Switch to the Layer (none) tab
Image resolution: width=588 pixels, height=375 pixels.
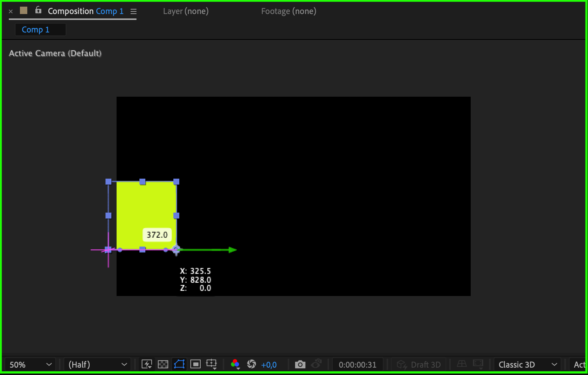point(186,11)
